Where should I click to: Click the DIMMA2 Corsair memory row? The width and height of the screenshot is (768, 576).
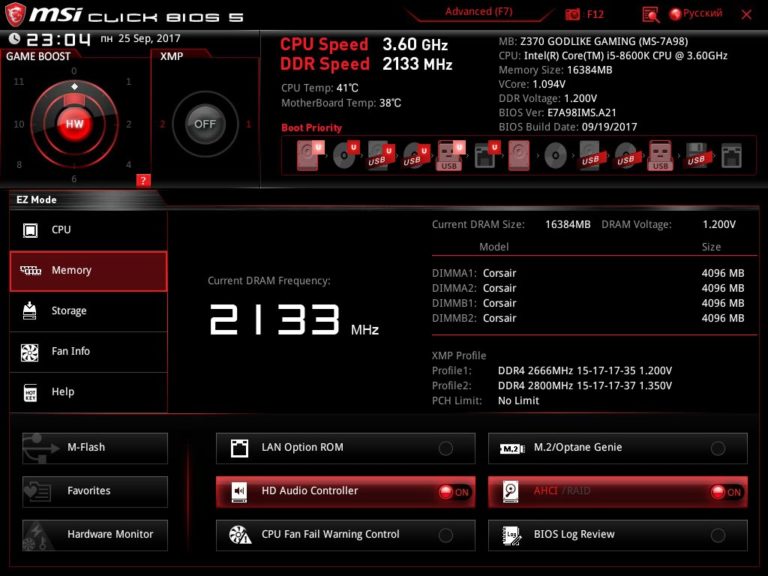tap(588, 288)
